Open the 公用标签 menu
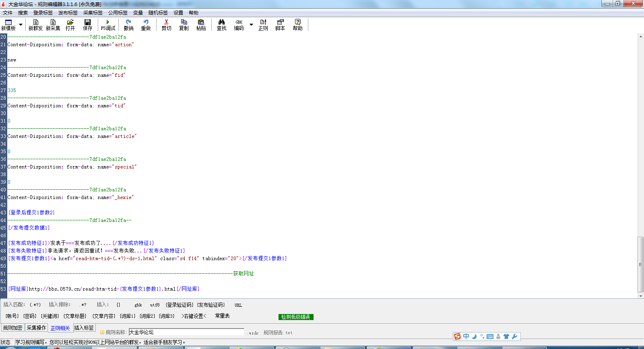This screenshot has height=349, width=644. point(118,13)
